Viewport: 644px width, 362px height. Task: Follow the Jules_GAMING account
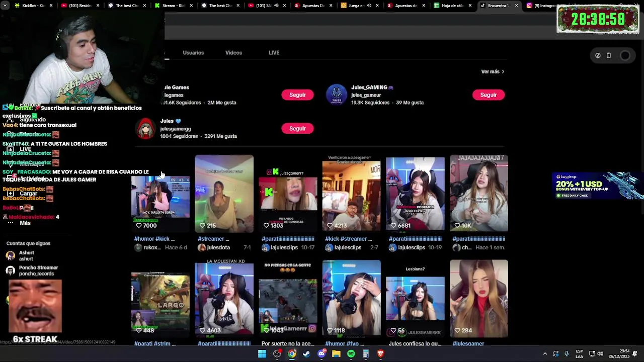[x=488, y=95]
